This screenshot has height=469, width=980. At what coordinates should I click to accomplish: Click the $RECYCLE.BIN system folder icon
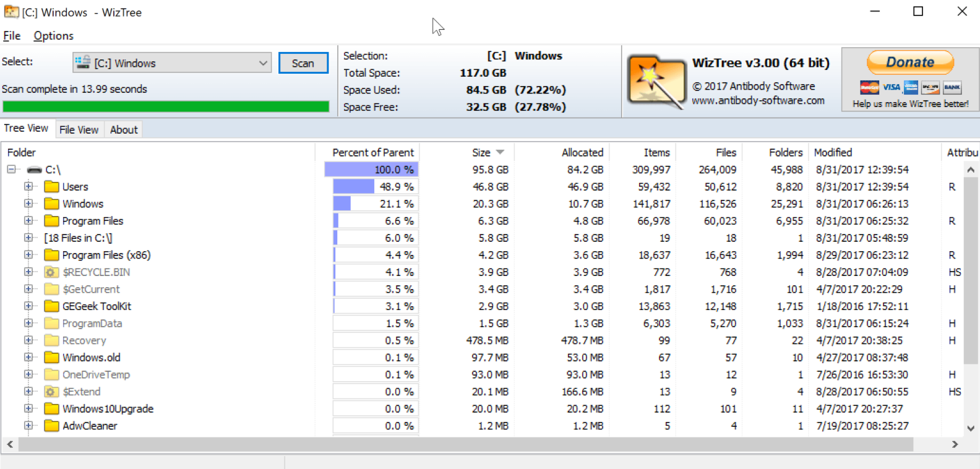point(52,272)
